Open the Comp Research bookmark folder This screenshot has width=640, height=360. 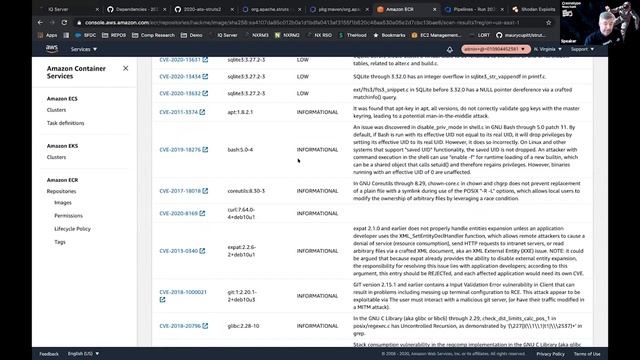(x=153, y=36)
